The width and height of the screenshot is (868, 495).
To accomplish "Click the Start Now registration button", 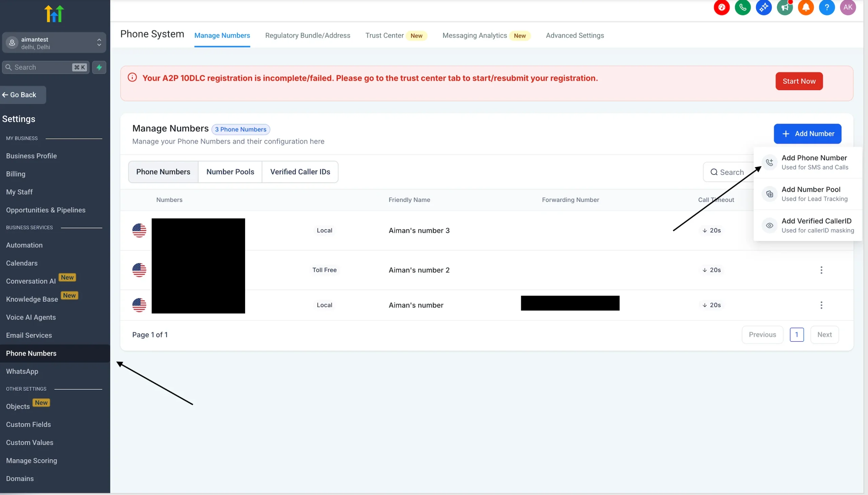I will [x=799, y=81].
